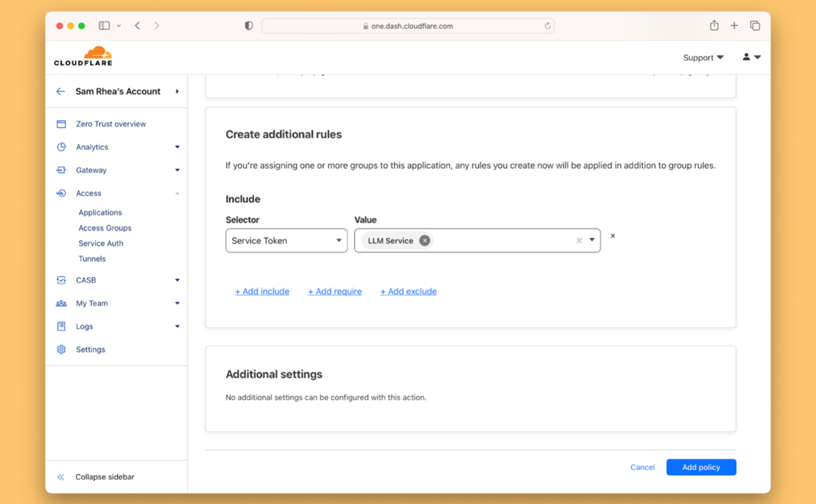Screen dimensions: 816x504
Task: Click the Create additional rules heading
Action: 284,134
